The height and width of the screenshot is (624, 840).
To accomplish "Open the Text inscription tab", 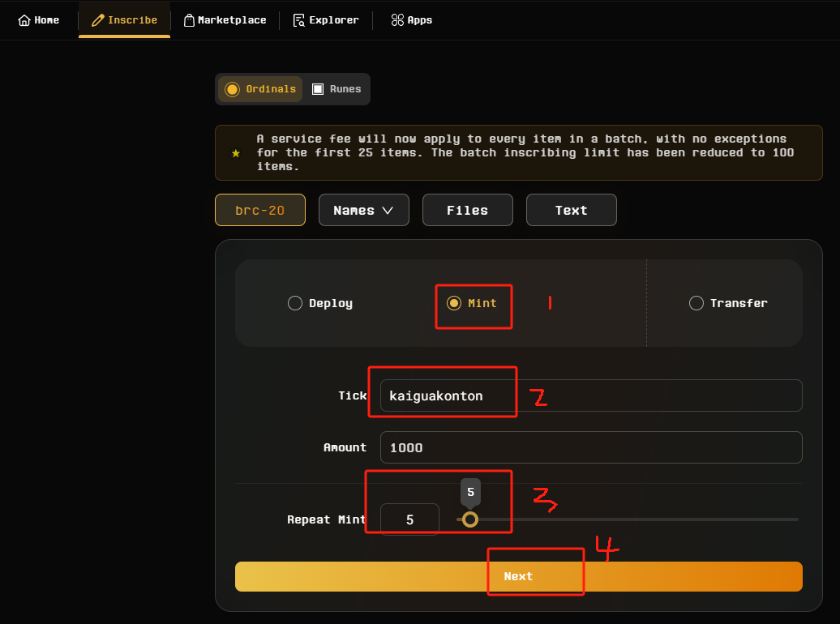I will 571,210.
